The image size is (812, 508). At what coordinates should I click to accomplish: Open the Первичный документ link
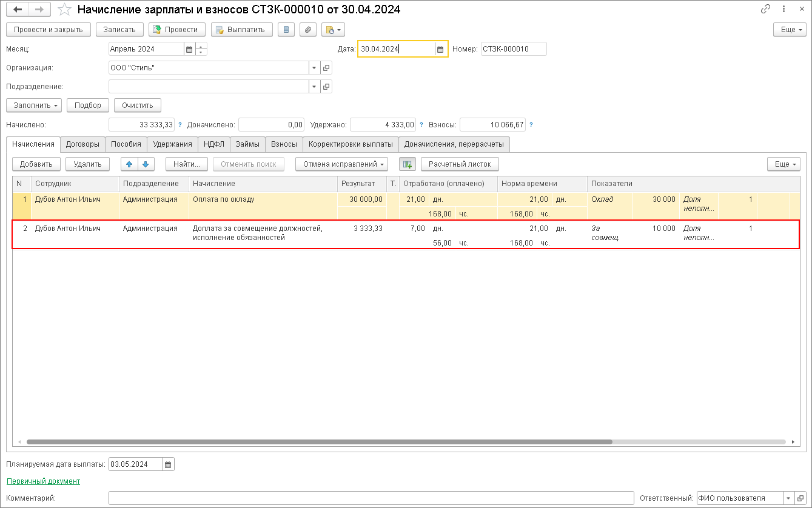[x=43, y=481]
